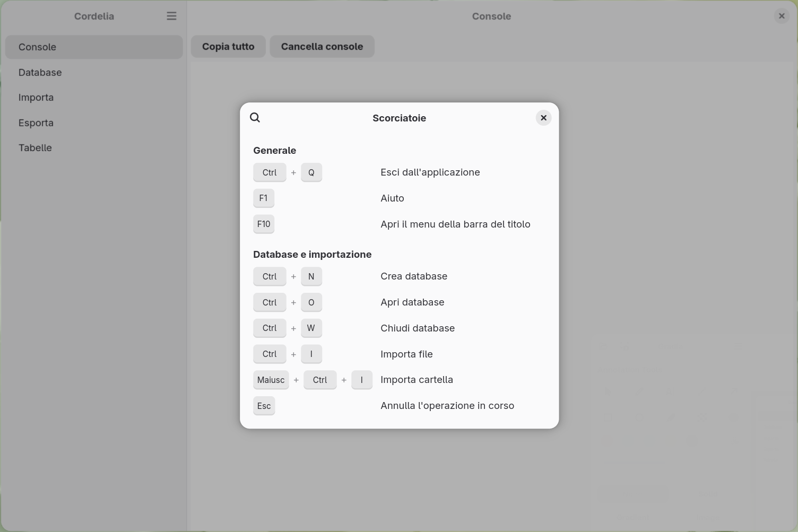Open the search in Scorciatoie dialog
Screen dimensions: 798x532
[x=255, y=118]
